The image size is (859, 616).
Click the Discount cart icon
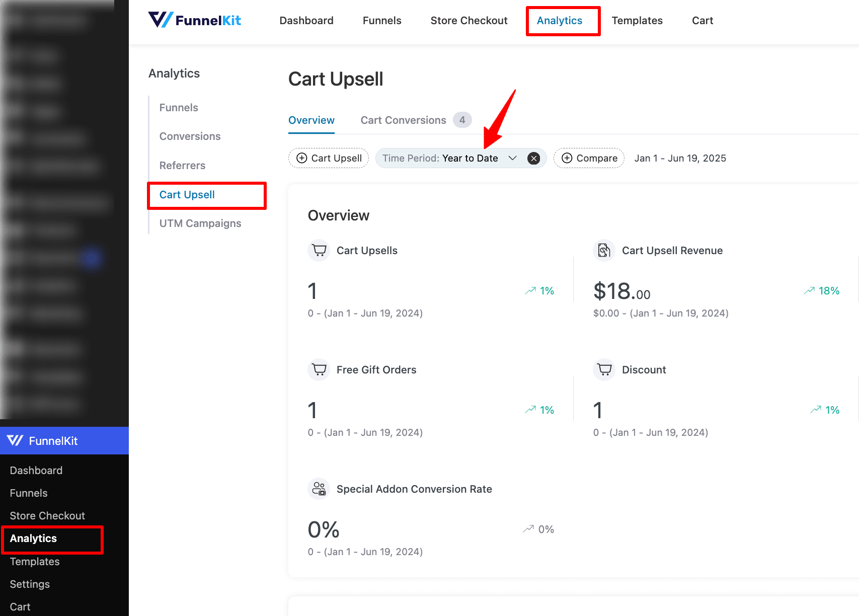coord(604,369)
